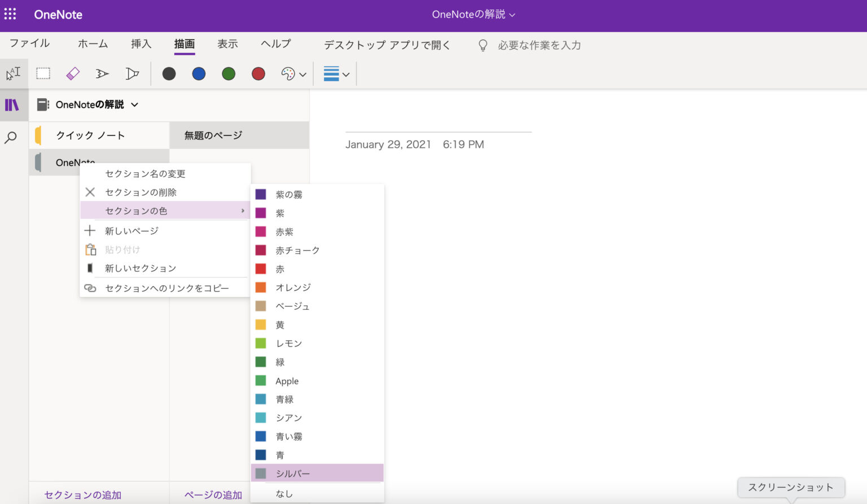This screenshot has width=867, height=504.
Task: Choose 新しいセクション from the menu
Action: (x=165, y=268)
